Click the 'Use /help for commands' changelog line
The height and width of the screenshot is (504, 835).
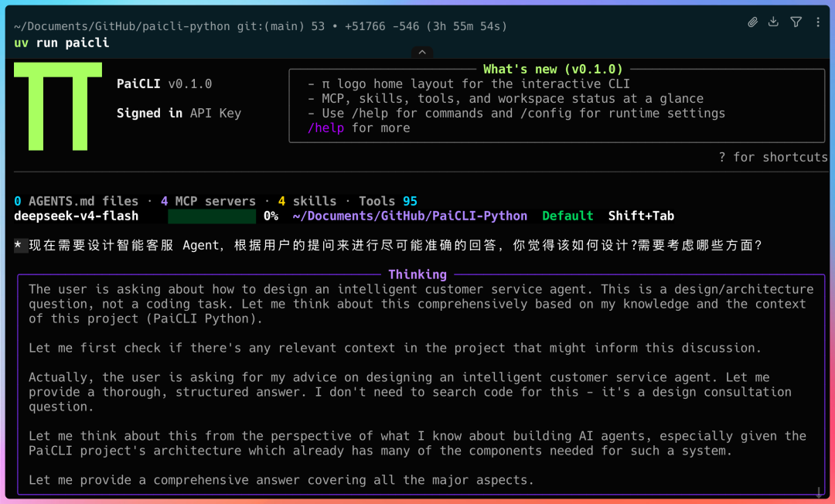coord(516,114)
